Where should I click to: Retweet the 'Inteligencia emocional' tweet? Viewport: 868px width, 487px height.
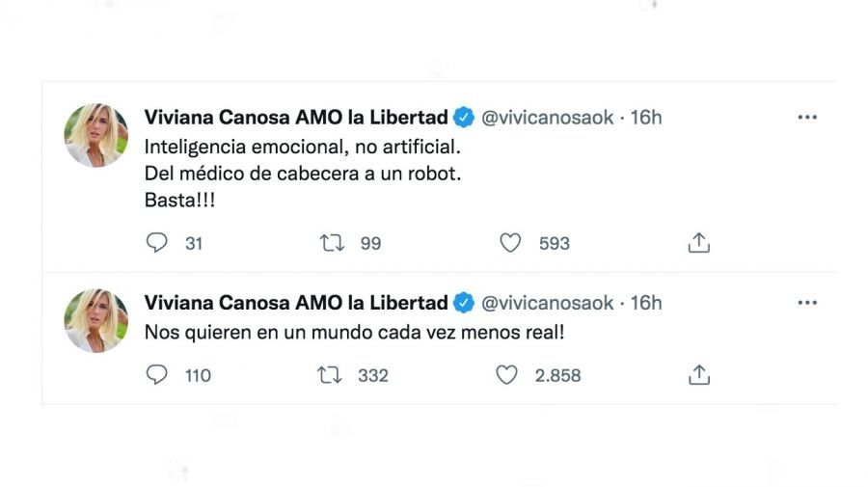(x=332, y=244)
